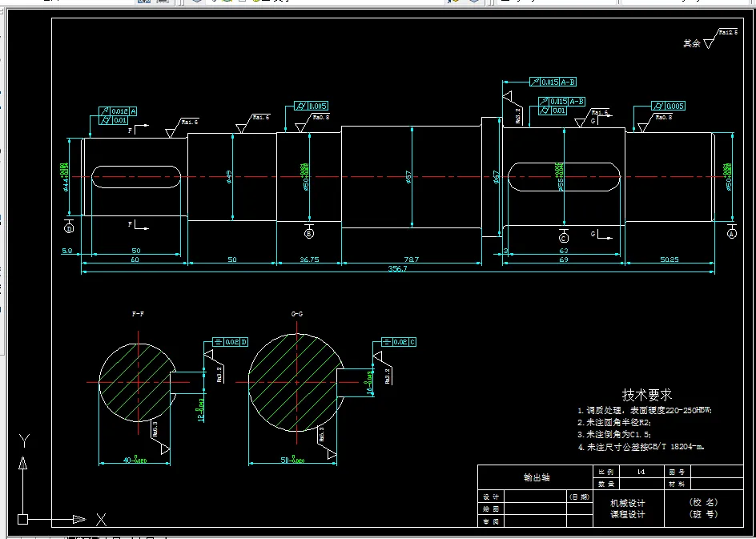Click the G-G section view label
756x539 pixels.
[x=297, y=314]
